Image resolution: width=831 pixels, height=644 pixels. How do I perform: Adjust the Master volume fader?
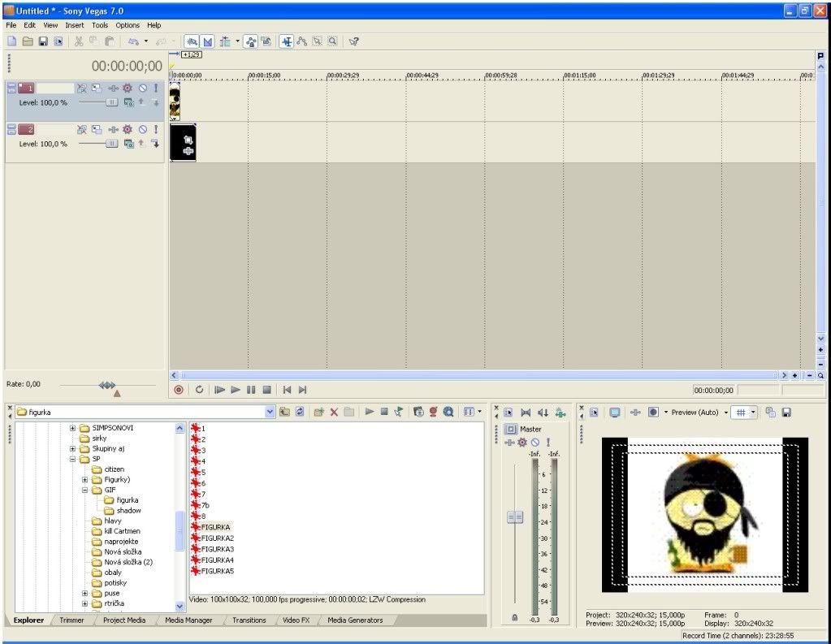point(515,516)
